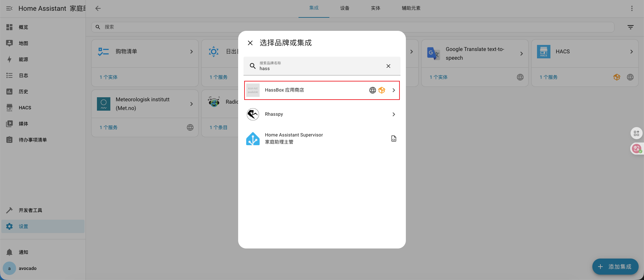Open 通知 notifications in the sidebar
This screenshot has width=644, height=280.
click(23, 252)
